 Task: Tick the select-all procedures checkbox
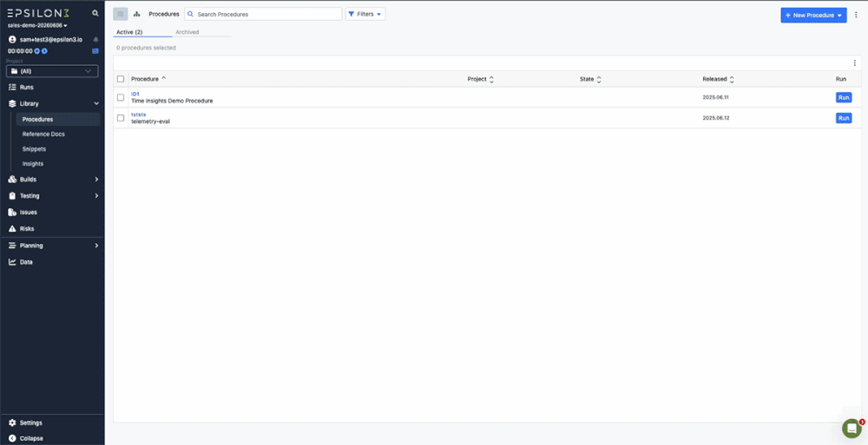121,79
